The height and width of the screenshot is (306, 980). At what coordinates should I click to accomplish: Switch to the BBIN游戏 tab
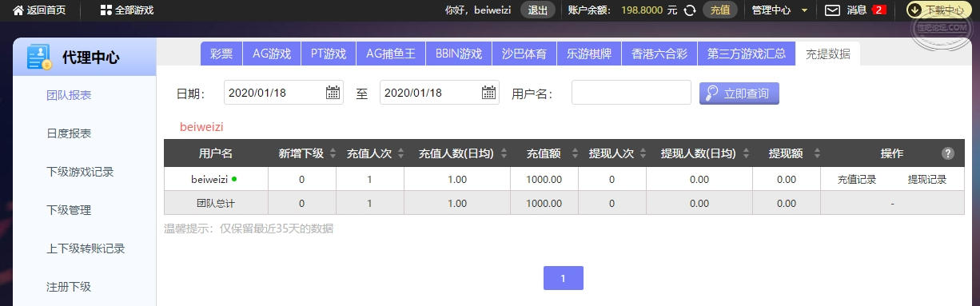pos(459,54)
